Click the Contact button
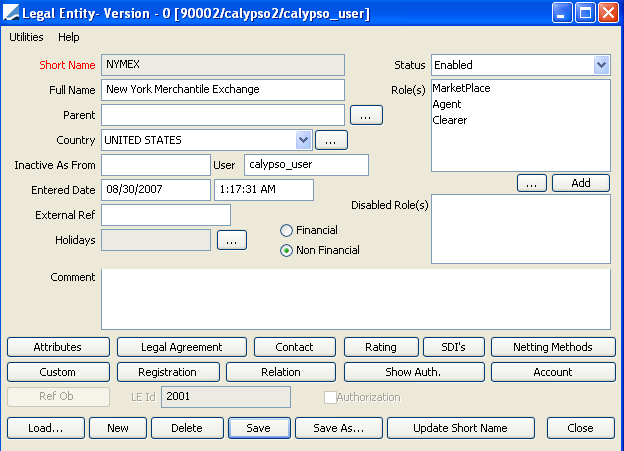This screenshot has height=451, width=624. point(294,347)
